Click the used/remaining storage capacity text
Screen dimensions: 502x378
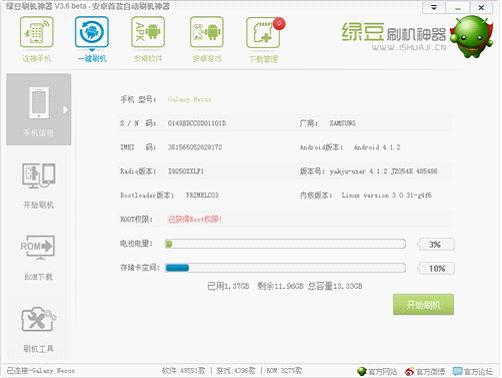click(285, 286)
